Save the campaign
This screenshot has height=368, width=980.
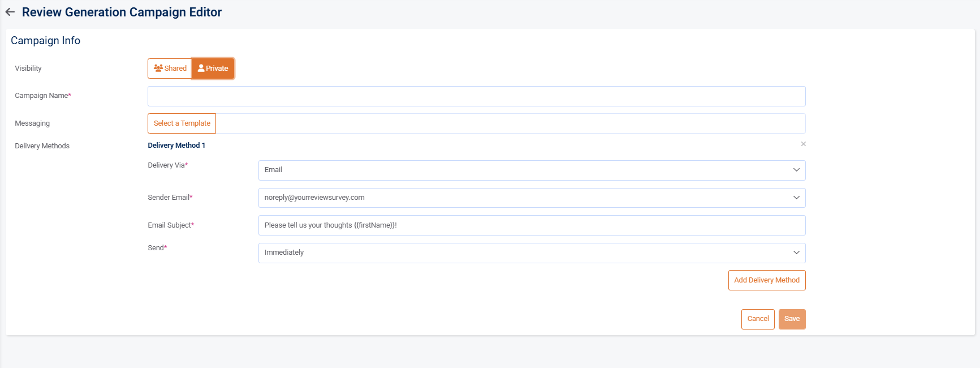[x=792, y=319]
